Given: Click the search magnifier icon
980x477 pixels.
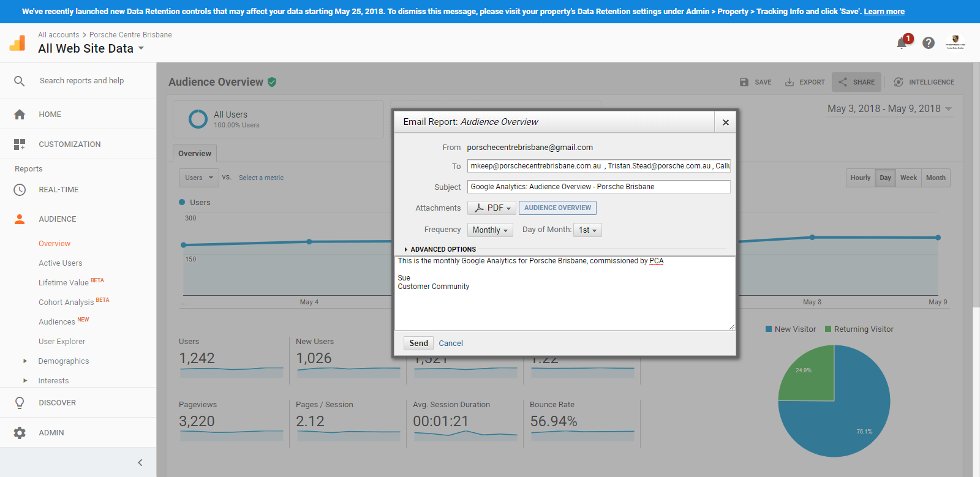Looking at the screenshot, I should point(20,81).
